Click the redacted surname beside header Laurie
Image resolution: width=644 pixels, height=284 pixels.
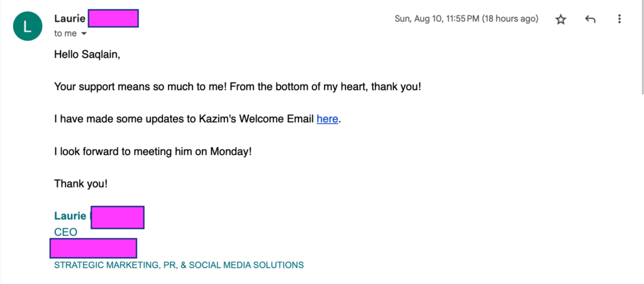coord(113,18)
